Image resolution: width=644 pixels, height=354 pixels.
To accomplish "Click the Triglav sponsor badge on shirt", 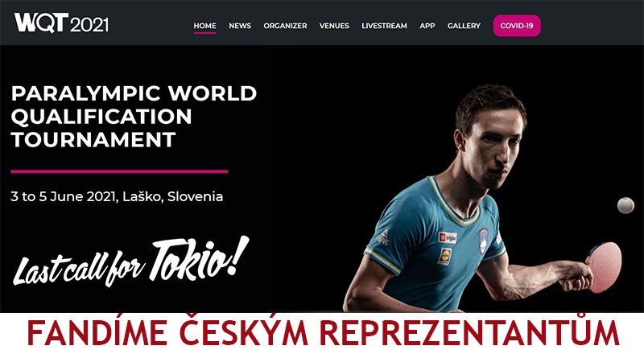I will coord(448,238).
